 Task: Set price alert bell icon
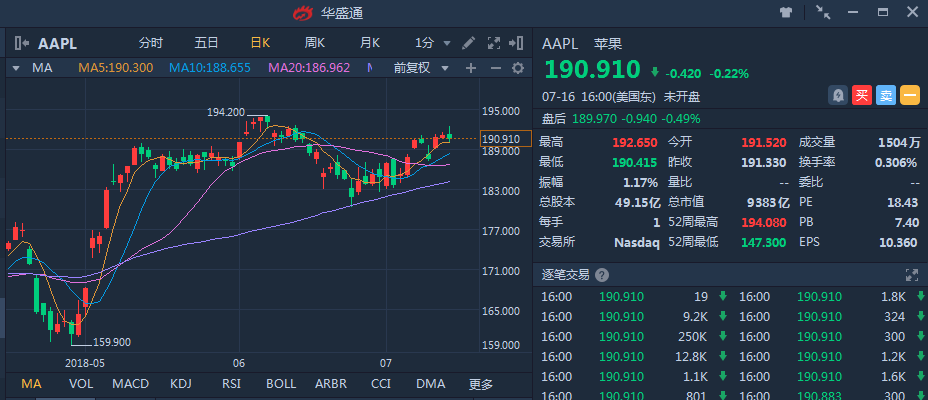(837, 95)
